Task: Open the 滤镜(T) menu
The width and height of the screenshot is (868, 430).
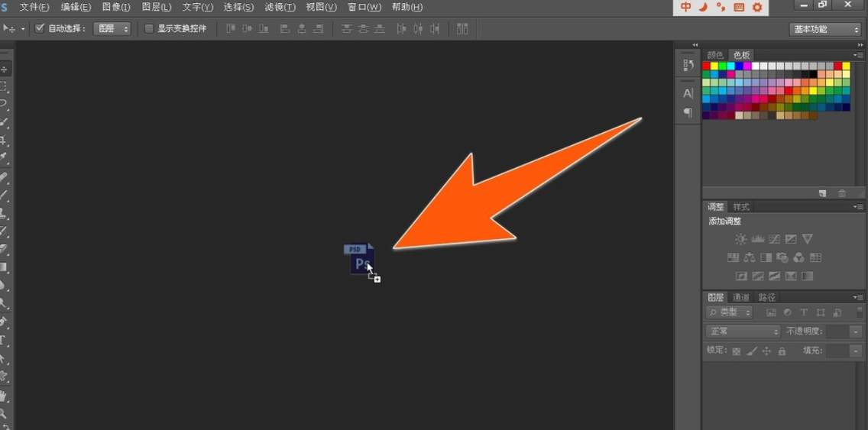Action: tap(280, 7)
